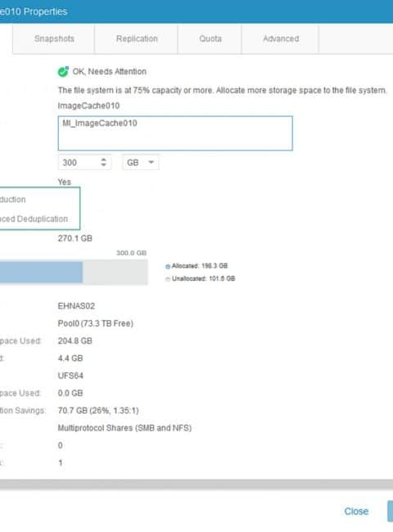Select the Quota tab

pyautogui.click(x=210, y=39)
